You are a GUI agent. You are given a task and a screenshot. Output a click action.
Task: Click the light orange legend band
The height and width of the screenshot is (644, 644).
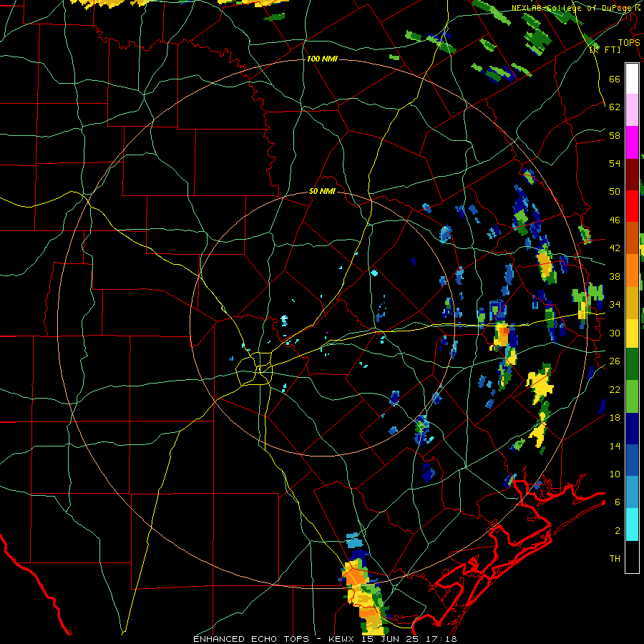click(632, 270)
